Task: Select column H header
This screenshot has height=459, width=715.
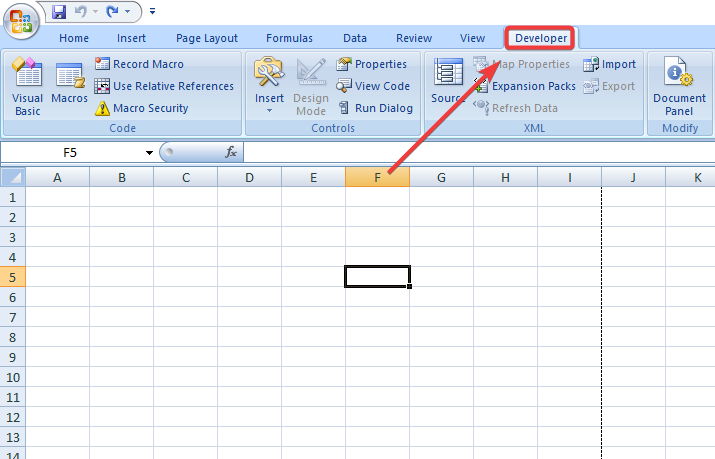Action: point(505,177)
